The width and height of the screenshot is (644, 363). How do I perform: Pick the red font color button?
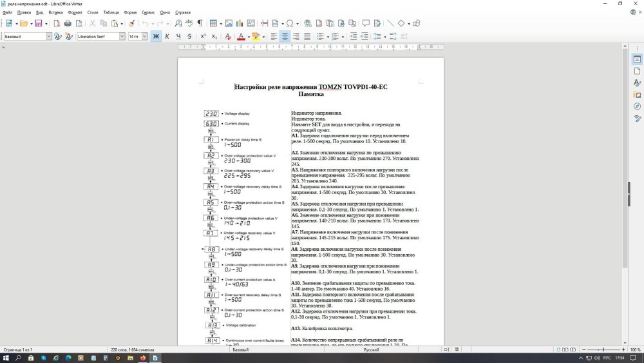(x=241, y=37)
